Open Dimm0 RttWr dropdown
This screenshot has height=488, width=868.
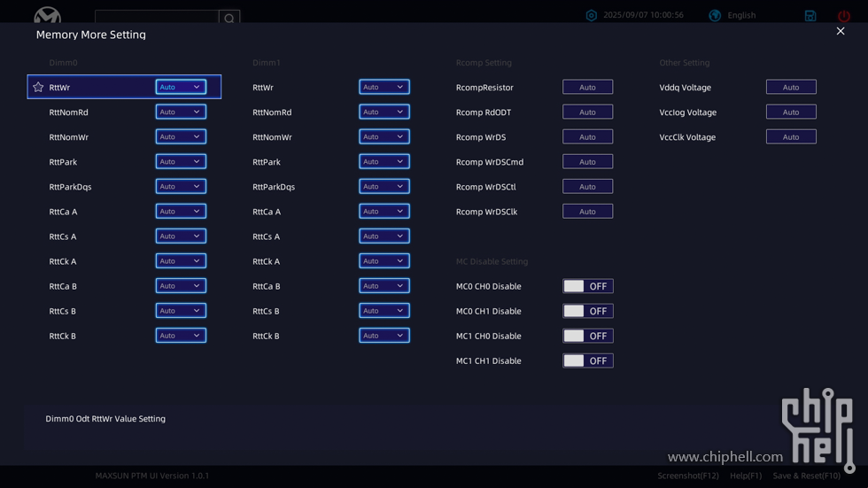click(x=181, y=87)
